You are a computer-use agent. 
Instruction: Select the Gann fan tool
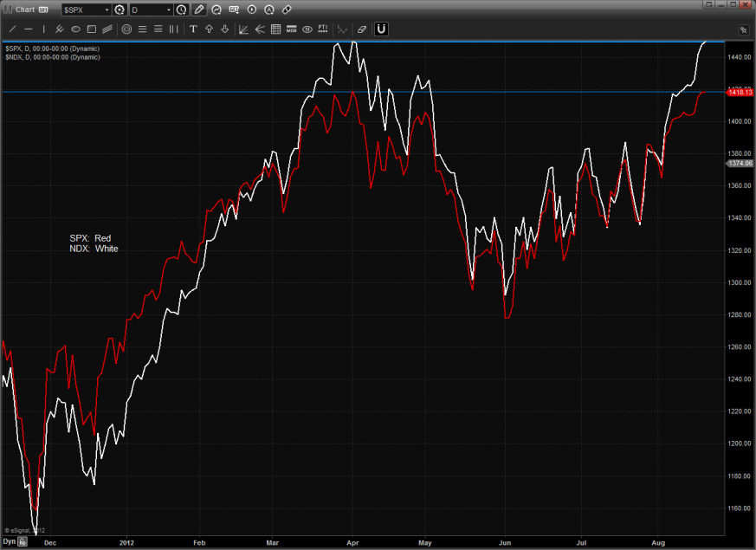[243, 29]
